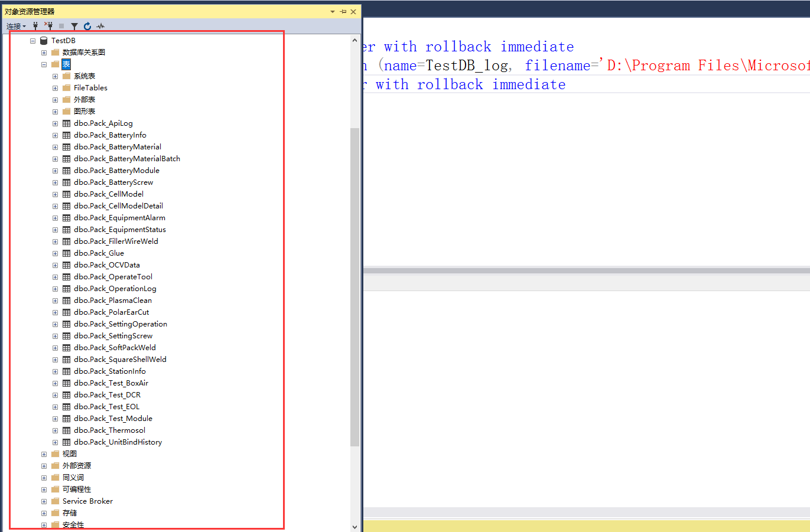The width and height of the screenshot is (810, 532).
Task: Click the table icon of dbo.Pack_SoftPackWeld
Action: (67, 348)
